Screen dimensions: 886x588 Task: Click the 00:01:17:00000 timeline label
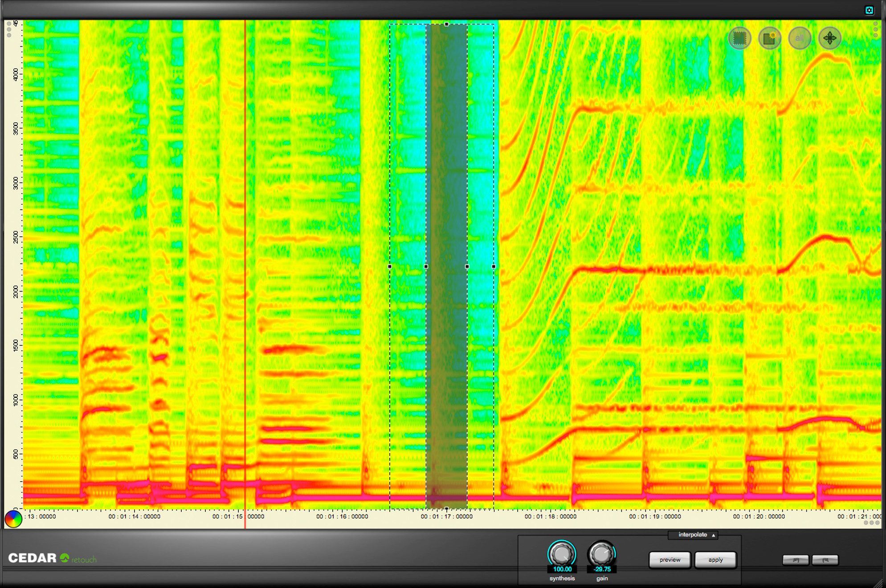[x=446, y=517]
